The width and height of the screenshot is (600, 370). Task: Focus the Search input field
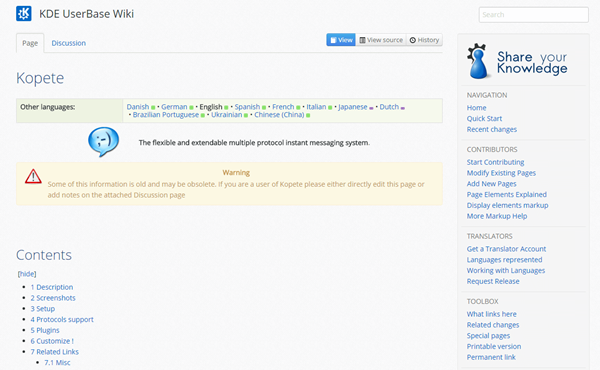click(533, 15)
